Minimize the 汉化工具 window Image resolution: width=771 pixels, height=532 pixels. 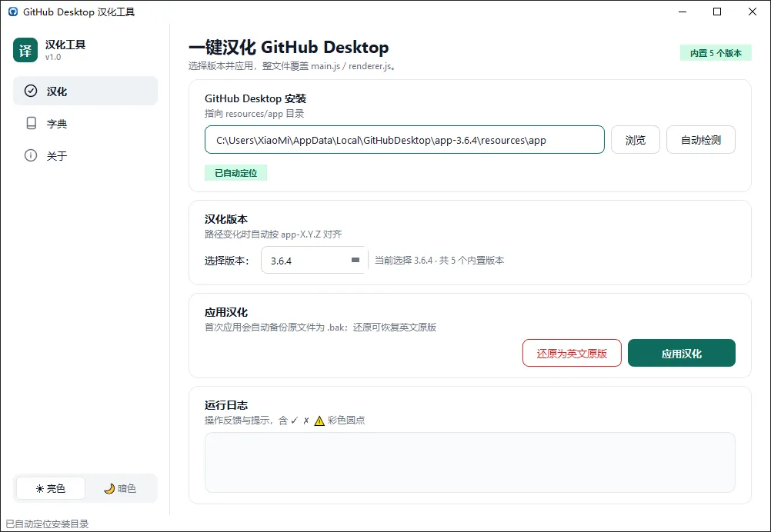pos(683,12)
